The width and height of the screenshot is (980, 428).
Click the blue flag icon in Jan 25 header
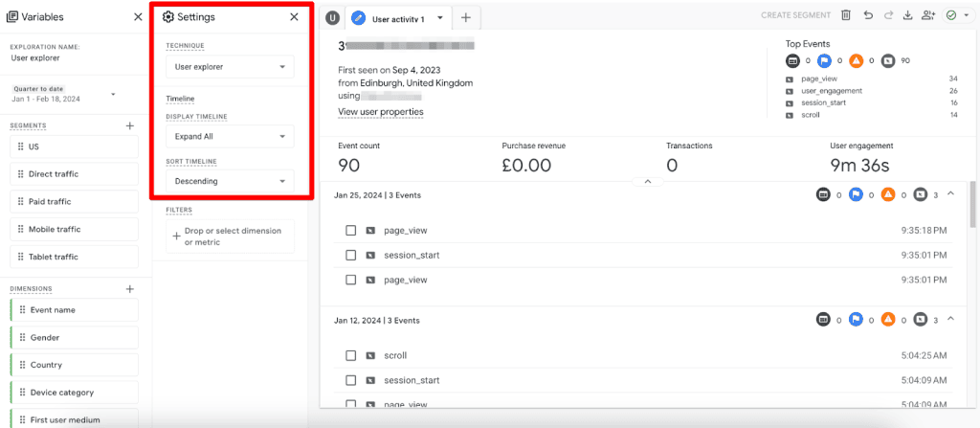857,195
